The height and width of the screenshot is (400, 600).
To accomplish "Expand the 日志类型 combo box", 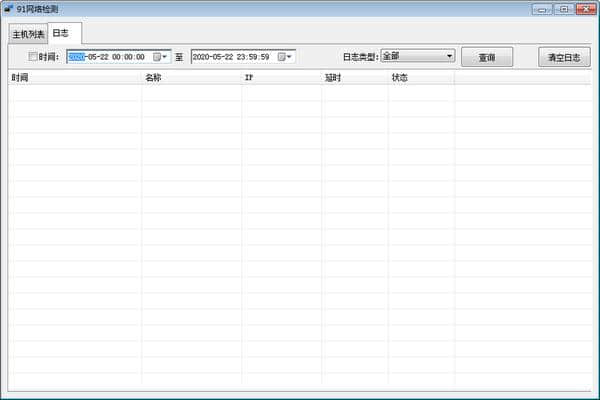I will point(418,56).
